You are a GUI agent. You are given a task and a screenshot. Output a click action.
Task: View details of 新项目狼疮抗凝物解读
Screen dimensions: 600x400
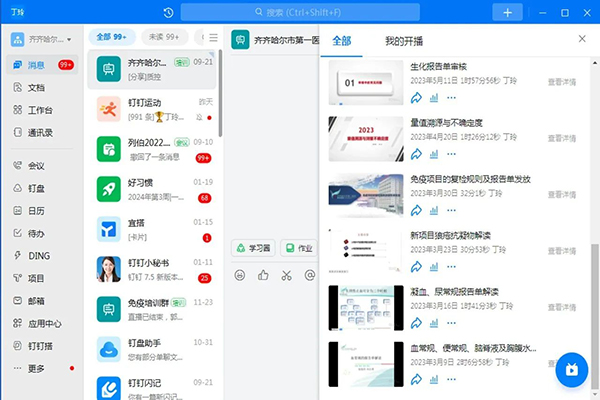coord(562,251)
